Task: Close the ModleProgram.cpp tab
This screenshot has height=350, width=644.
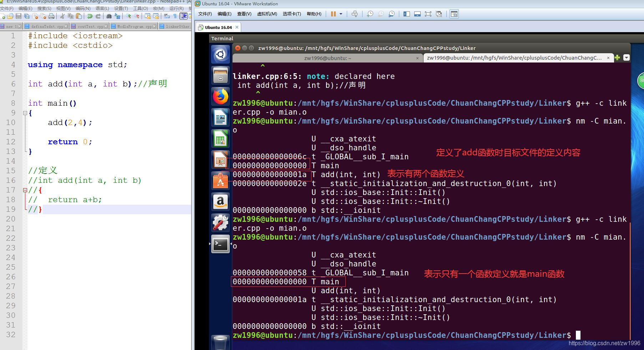Action: click(154, 26)
